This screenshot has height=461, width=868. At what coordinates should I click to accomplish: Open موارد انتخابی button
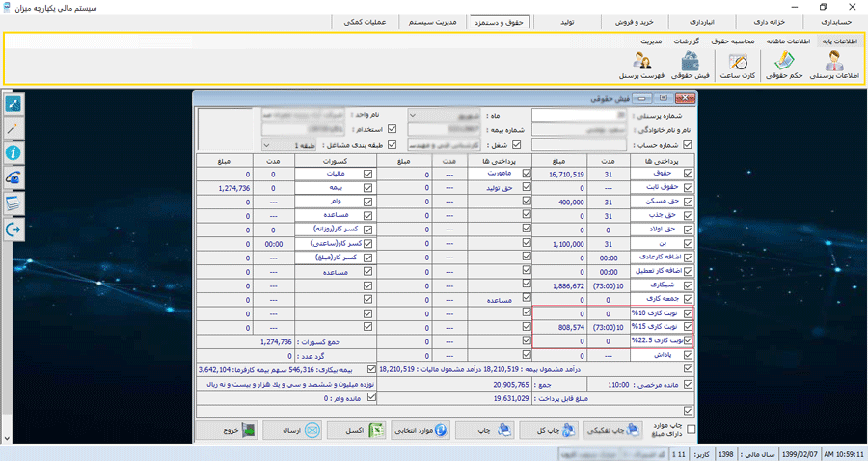point(420,430)
